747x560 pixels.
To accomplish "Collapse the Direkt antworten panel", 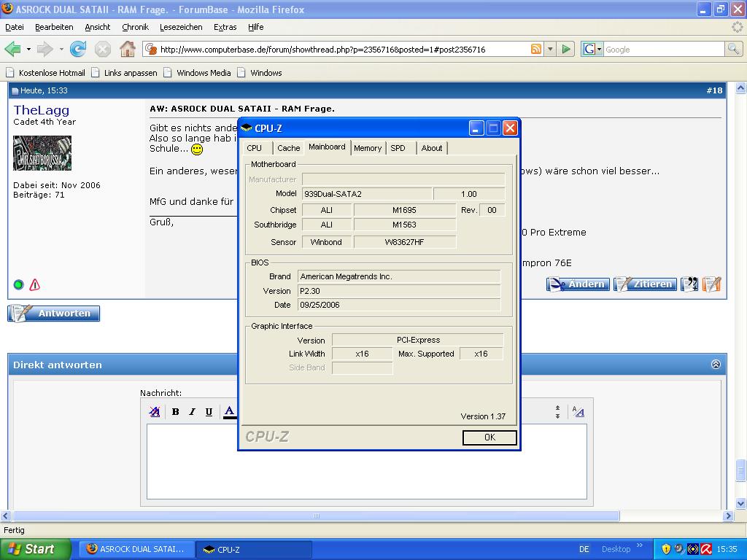I will (x=716, y=365).
